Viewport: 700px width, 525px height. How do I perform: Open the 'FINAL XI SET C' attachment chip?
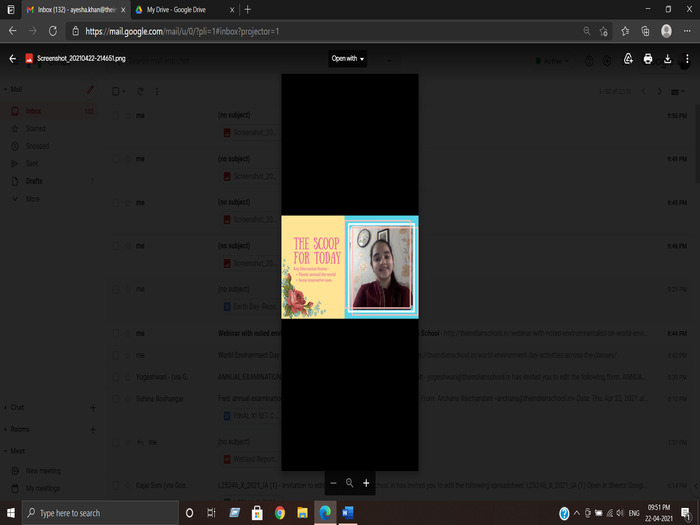(x=251, y=416)
